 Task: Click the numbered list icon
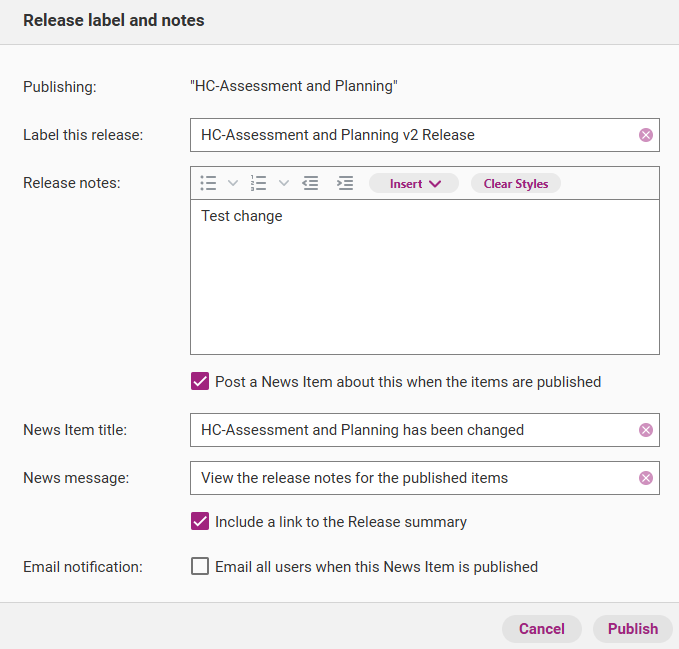click(259, 183)
